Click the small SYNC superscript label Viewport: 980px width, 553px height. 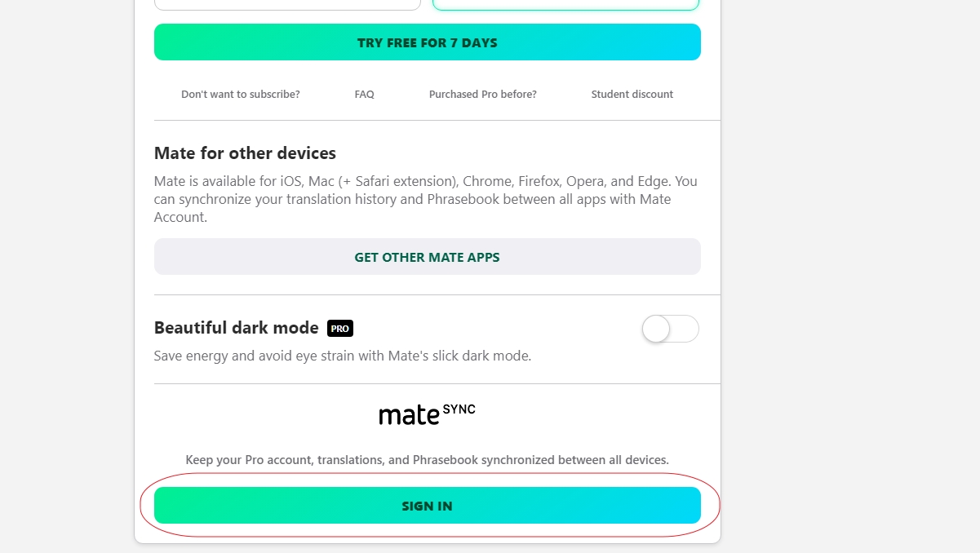459,409
